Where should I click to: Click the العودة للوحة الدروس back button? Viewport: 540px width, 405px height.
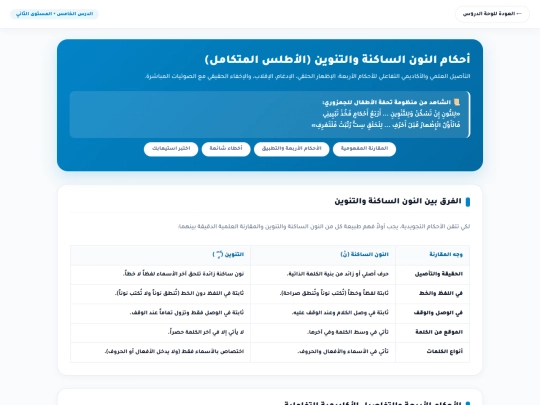point(492,14)
